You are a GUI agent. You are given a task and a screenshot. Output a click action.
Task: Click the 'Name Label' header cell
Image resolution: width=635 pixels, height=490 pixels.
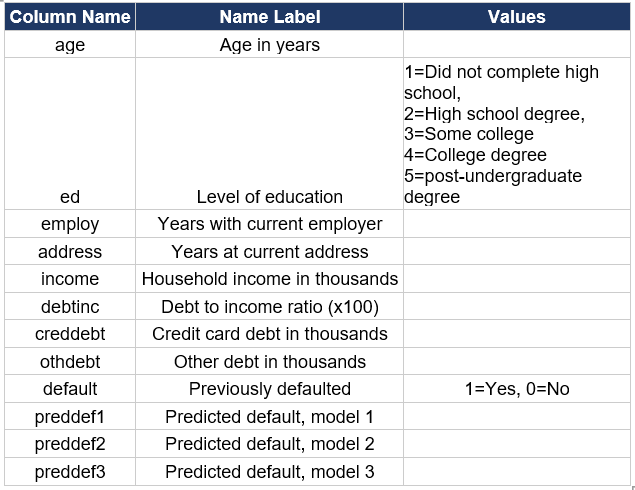point(270,17)
